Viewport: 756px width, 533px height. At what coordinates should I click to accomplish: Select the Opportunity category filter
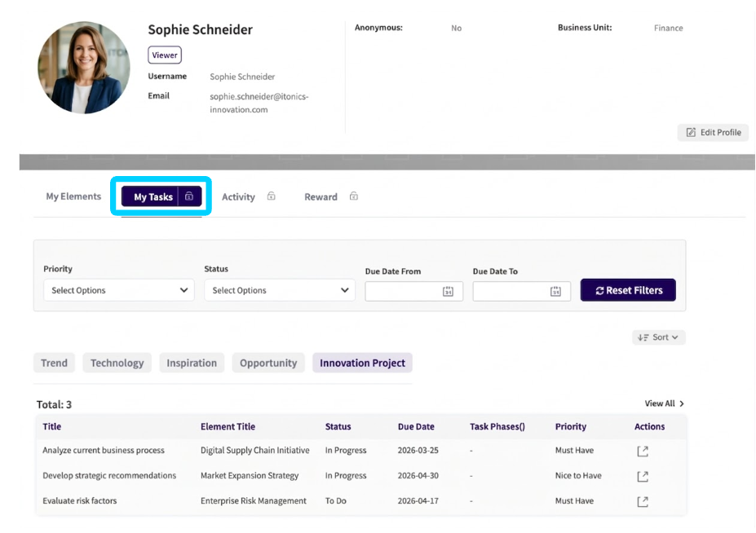(268, 363)
